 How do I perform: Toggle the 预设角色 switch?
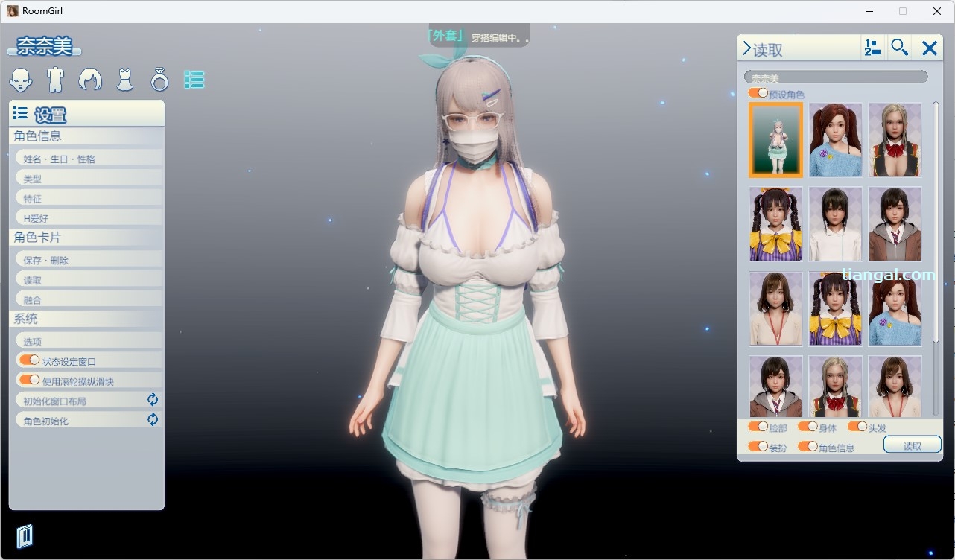(x=758, y=93)
